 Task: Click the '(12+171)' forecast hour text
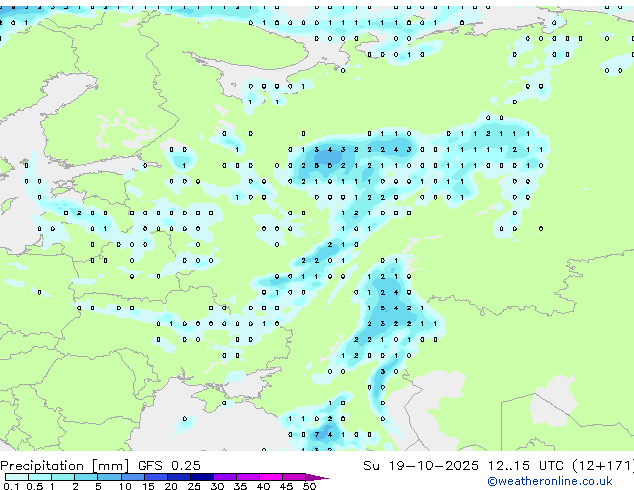tap(603, 466)
